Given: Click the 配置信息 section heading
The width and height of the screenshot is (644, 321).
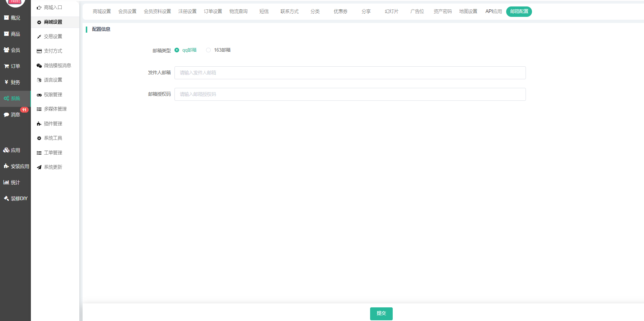Looking at the screenshot, I should coord(101,29).
